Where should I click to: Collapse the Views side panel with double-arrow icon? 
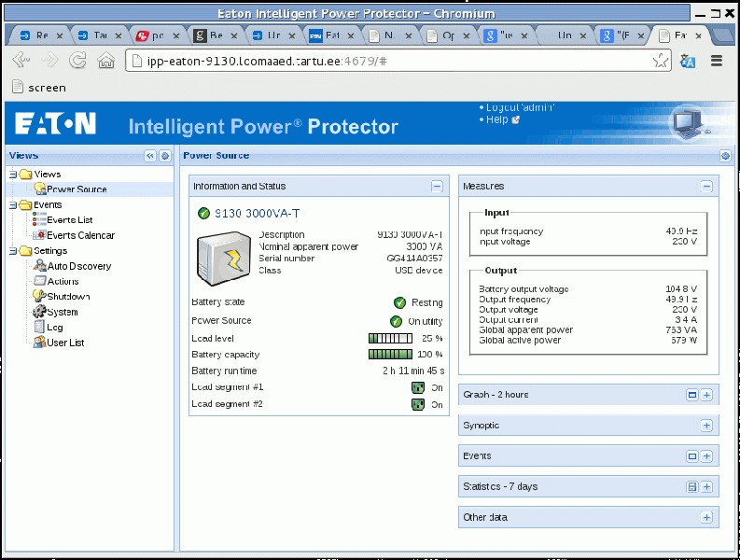[150, 156]
